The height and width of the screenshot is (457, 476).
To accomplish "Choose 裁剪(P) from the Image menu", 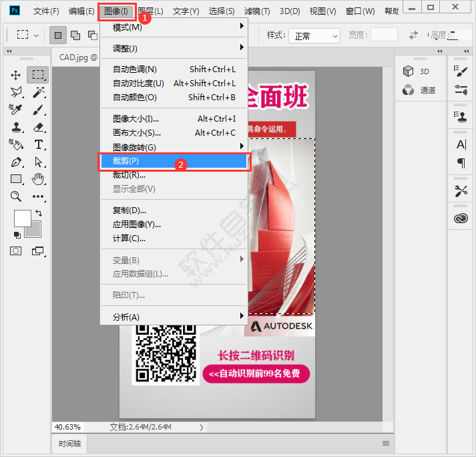I will click(x=174, y=161).
